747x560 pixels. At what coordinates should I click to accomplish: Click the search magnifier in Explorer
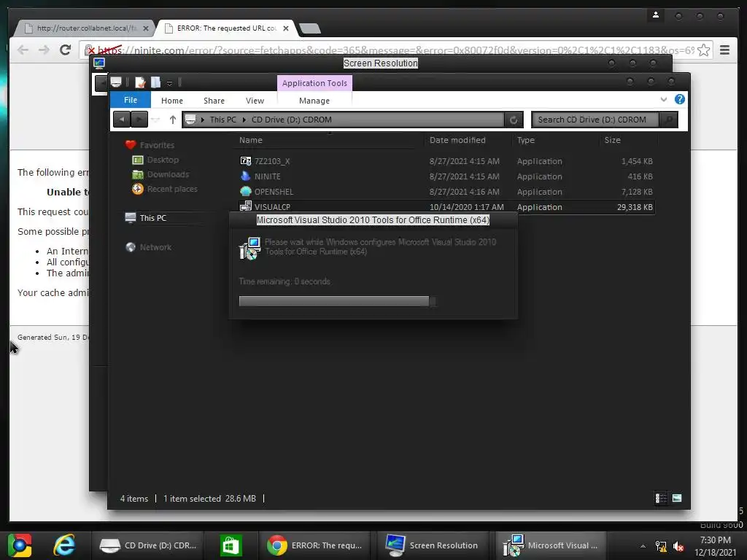[x=668, y=120]
